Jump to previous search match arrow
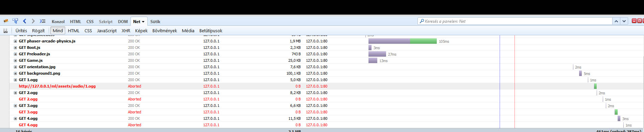 (616, 21)
